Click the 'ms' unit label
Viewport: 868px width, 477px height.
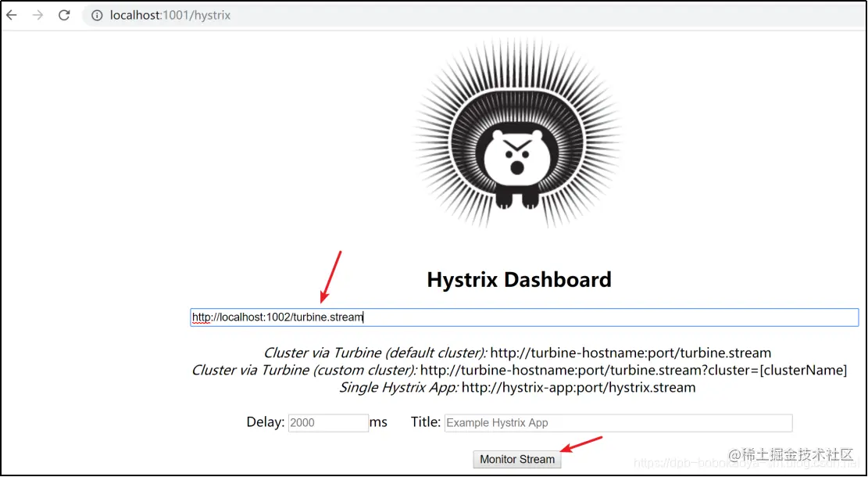pos(379,423)
